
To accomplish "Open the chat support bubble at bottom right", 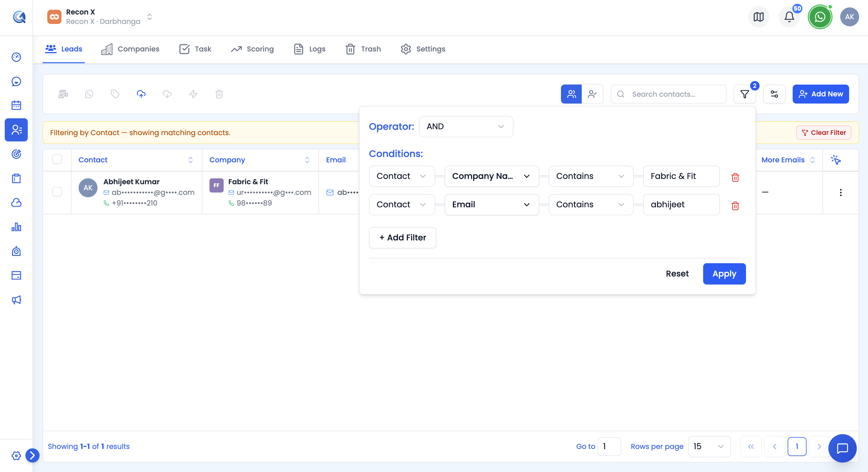I will coord(842,448).
